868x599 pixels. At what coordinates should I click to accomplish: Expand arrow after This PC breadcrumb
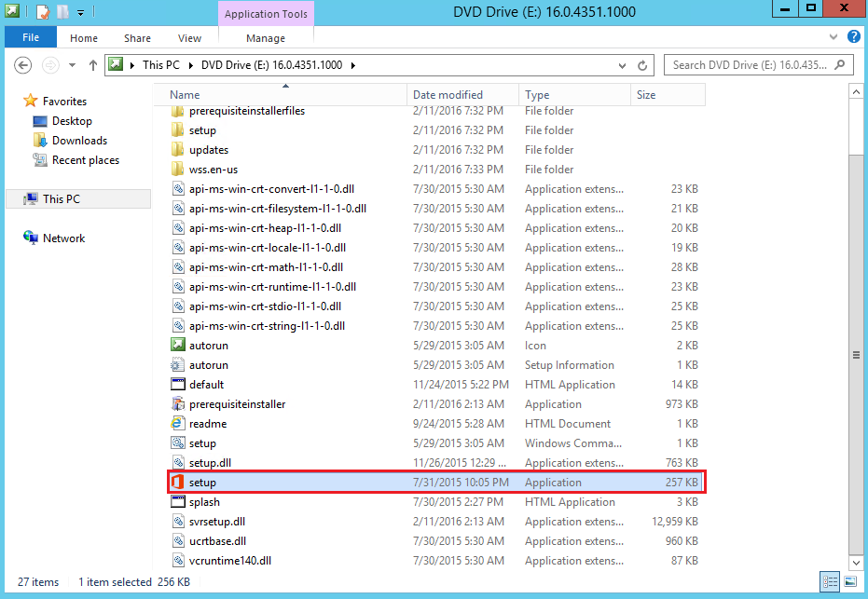coord(190,65)
